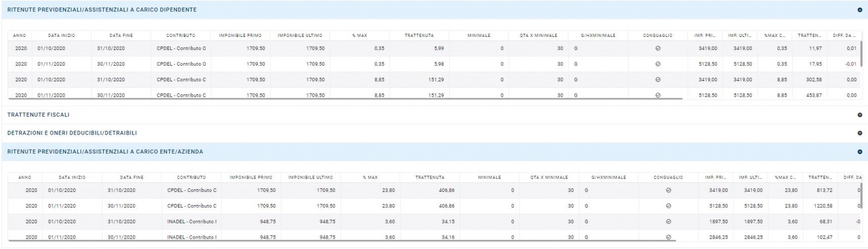Sort dipendente table by Contributo header
Viewport: 868px width, 249px height.
[181, 35]
